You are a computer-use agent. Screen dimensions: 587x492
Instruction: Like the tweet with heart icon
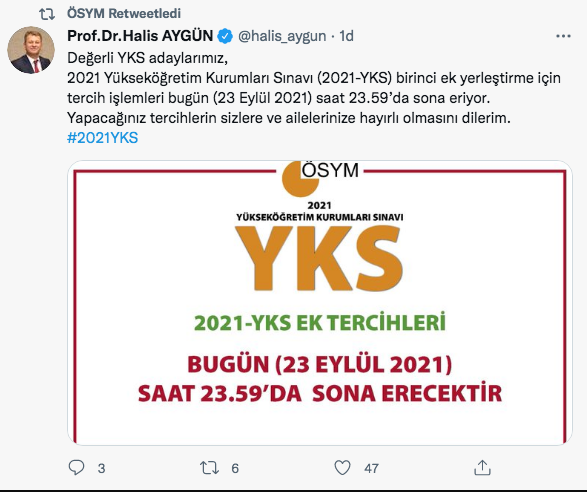pos(342,468)
